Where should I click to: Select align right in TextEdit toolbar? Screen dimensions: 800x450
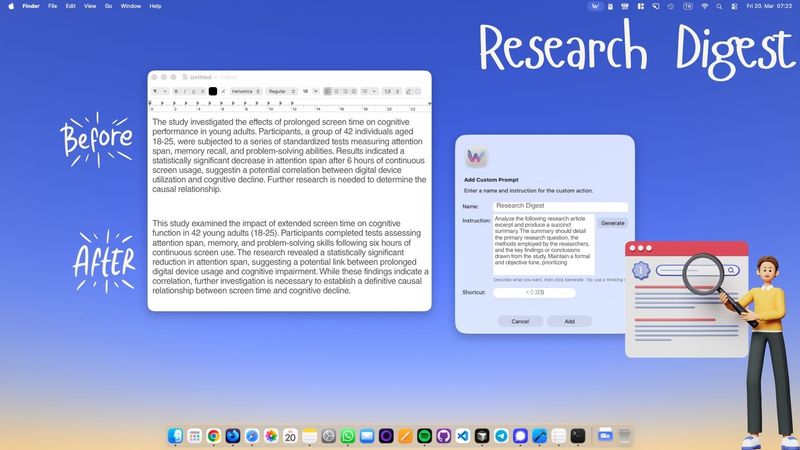click(x=345, y=91)
